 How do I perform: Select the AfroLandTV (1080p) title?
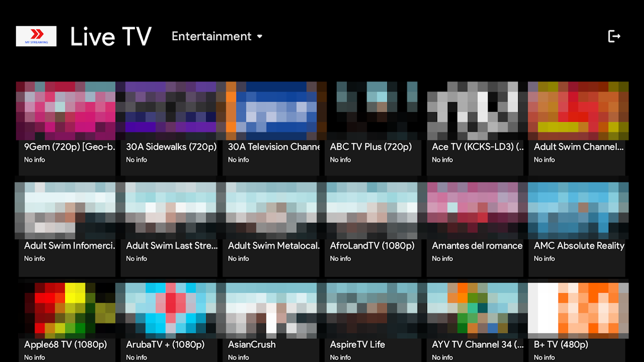[372, 246]
